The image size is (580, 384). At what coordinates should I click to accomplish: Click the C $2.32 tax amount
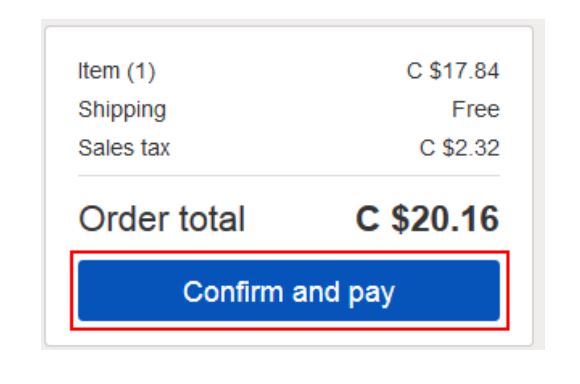click(459, 148)
